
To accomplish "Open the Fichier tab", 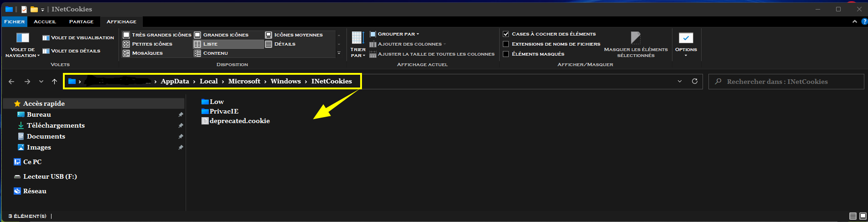I will (x=15, y=21).
